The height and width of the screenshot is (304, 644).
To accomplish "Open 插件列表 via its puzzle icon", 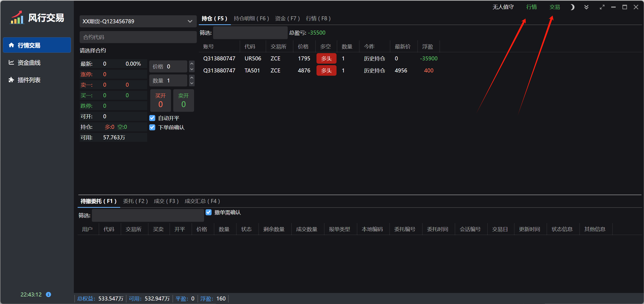I will click(x=11, y=80).
